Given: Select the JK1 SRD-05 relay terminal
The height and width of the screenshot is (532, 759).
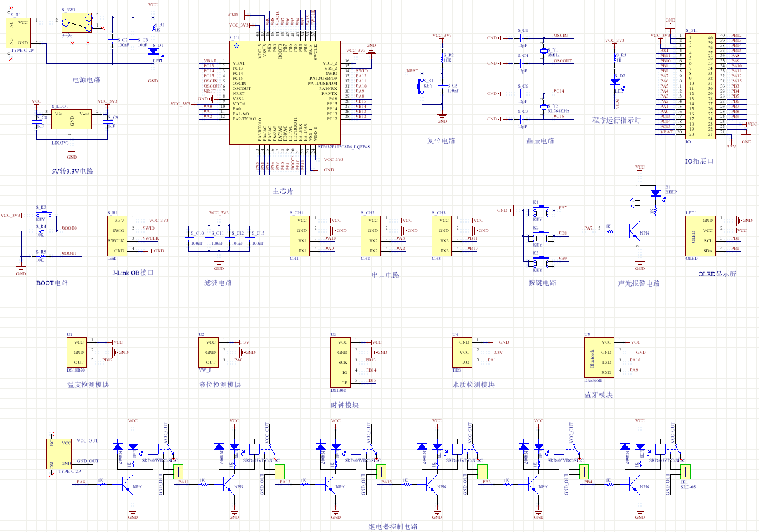Looking at the screenshot, I should coord(685,472).
